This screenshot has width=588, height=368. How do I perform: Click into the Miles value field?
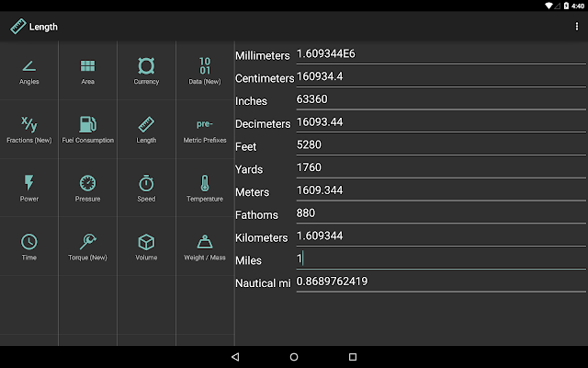click(x=441, y=259)
